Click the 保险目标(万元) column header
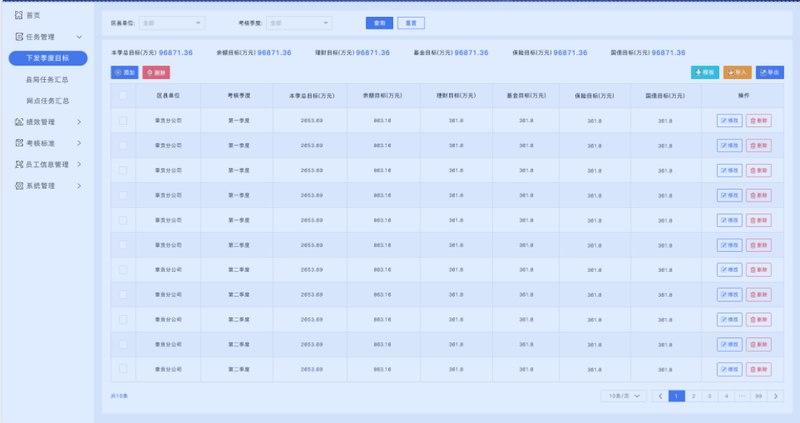This screenshot has width=800, height=423. (594, 95)
